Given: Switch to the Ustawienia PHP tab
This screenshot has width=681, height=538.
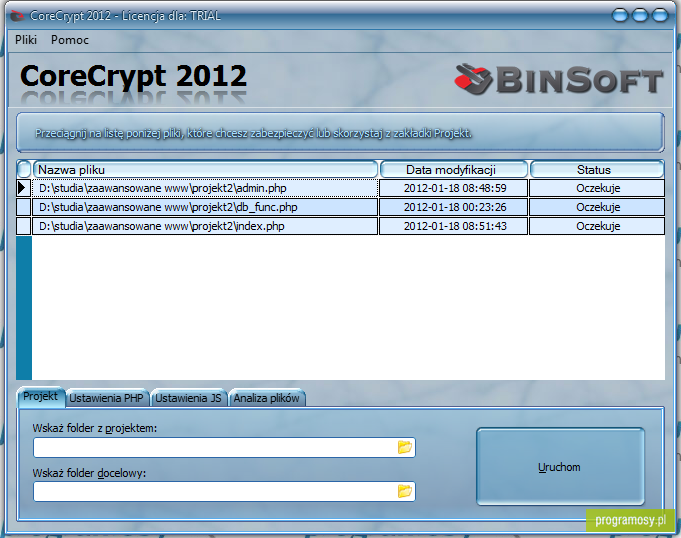Looking at the screenshot, I should click(106, 398).
